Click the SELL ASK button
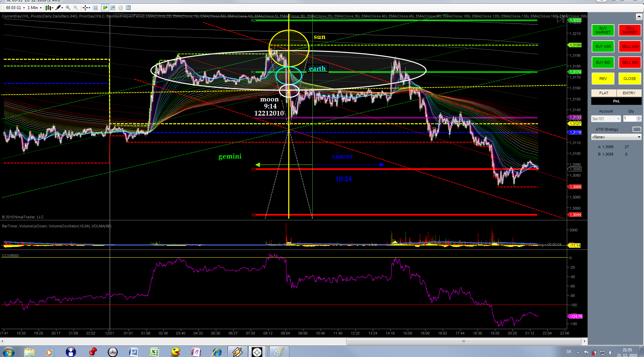Viewport: 644px width, 357px height. (630, 46)
